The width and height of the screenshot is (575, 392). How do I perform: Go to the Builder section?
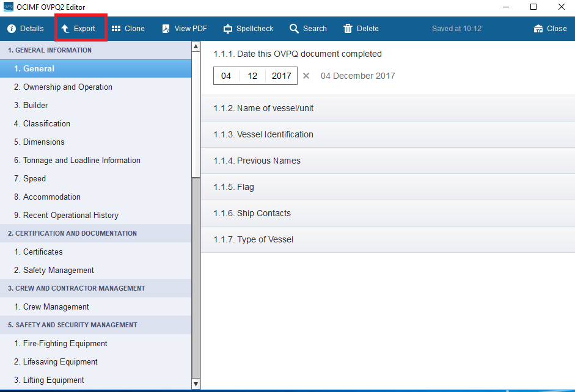click(x=95, y=105)
